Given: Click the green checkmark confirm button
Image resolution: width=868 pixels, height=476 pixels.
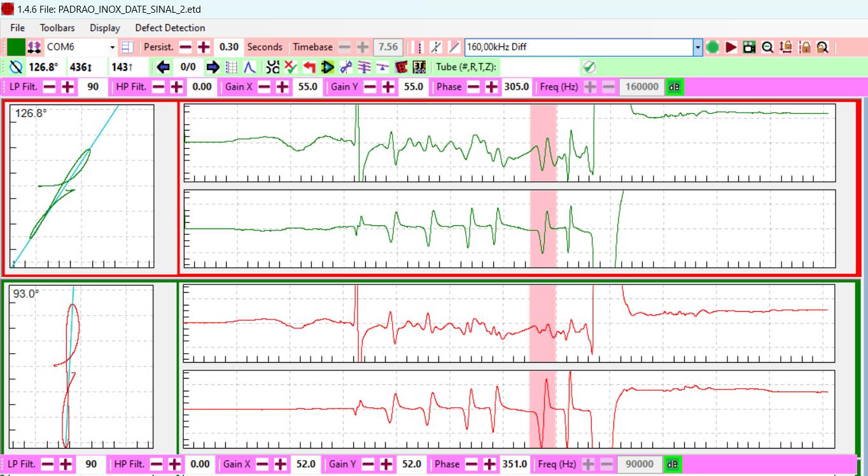Looking at the screenshot, I should click(589, 67).
